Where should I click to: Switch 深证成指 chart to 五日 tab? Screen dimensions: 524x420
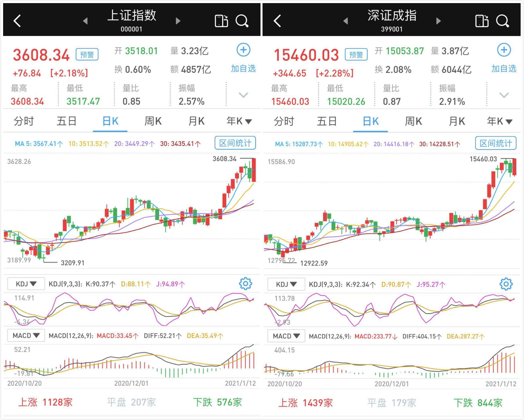pos(327,121)
